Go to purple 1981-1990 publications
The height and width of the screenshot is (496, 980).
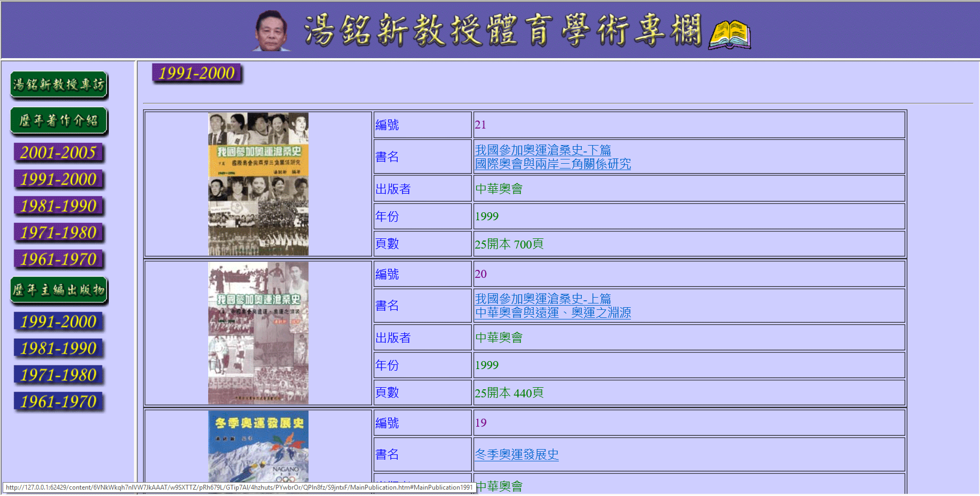(x=59, y=206)
